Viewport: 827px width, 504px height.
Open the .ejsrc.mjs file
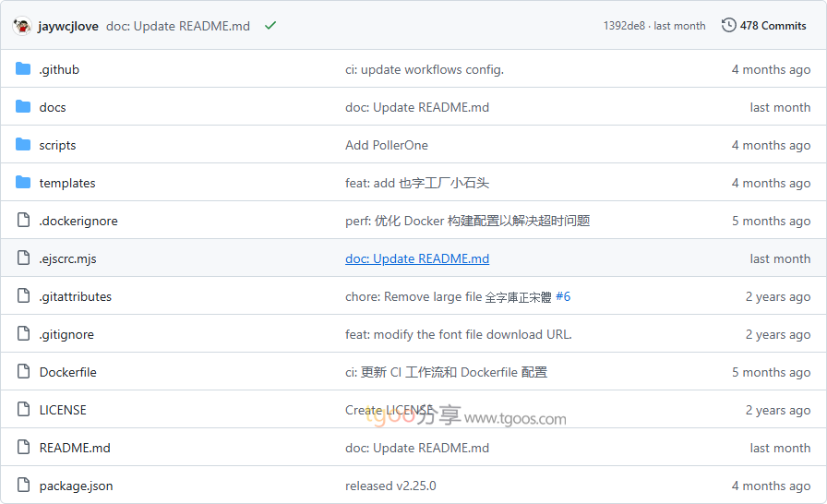click(67, 258)
